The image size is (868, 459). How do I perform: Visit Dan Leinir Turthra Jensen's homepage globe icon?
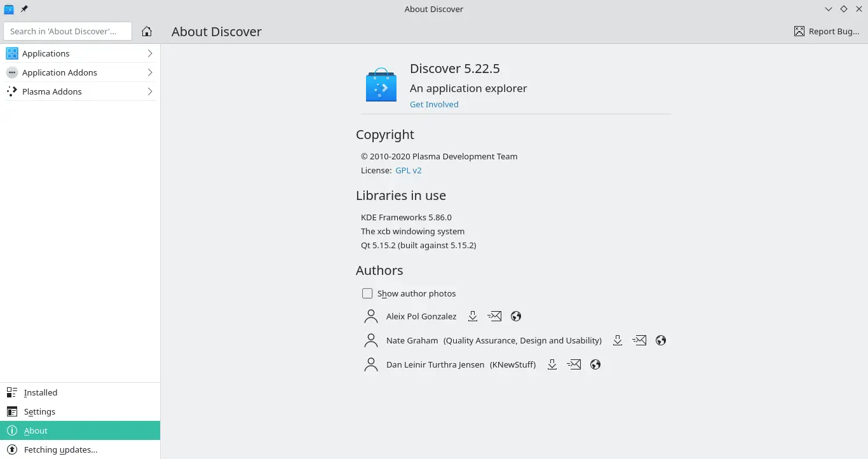tap(595, 364)
